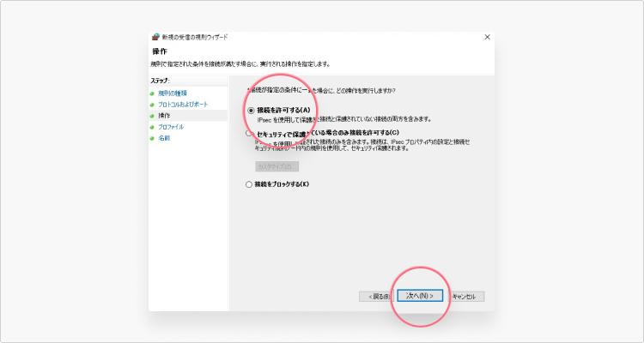Screen dimensions: 644x343
Task: Go to the 名前 step
Action: 164,138
